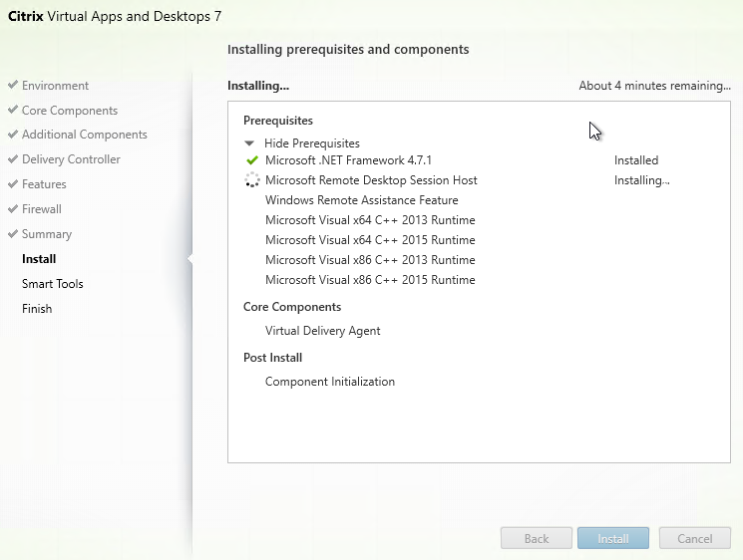Image resolution: width=743 pixels, height=560 pixels.
Task: Click the checkmark icon beside Core Components step
Action: 13,110
